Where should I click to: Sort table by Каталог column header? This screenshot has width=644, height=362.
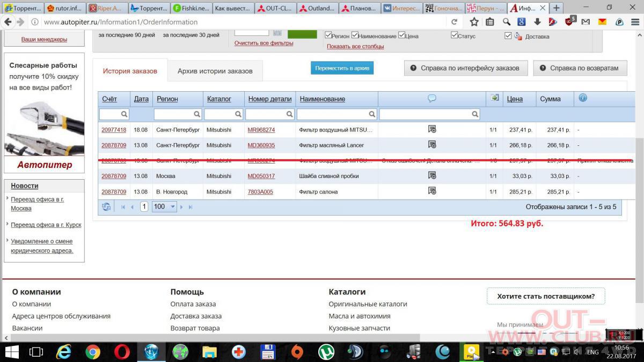tap(219, 99)
